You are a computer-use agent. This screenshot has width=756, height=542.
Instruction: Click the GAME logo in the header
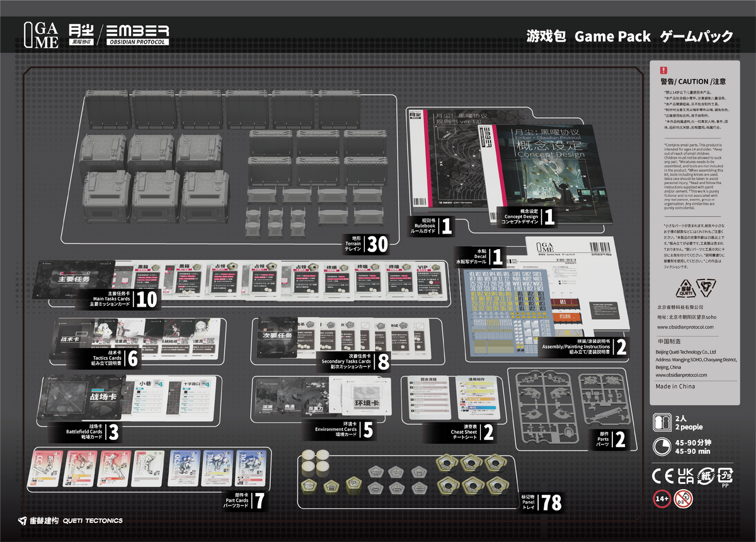click(x=42, y=35)
